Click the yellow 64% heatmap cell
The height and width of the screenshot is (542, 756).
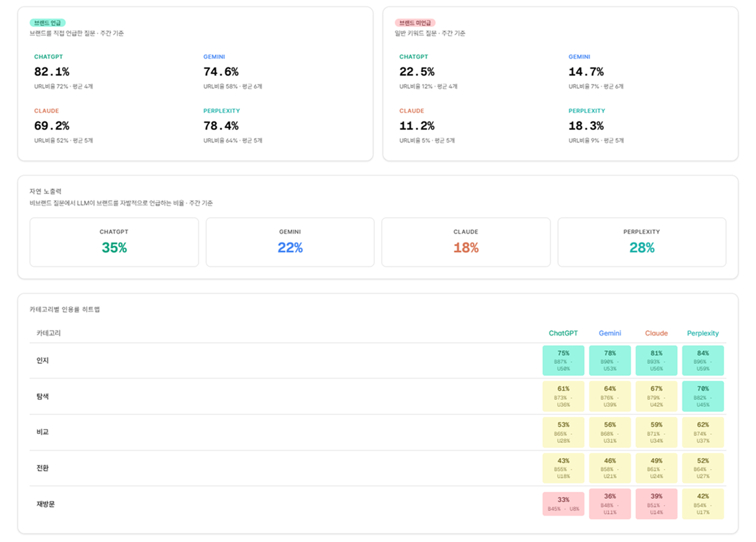(610, 397)
